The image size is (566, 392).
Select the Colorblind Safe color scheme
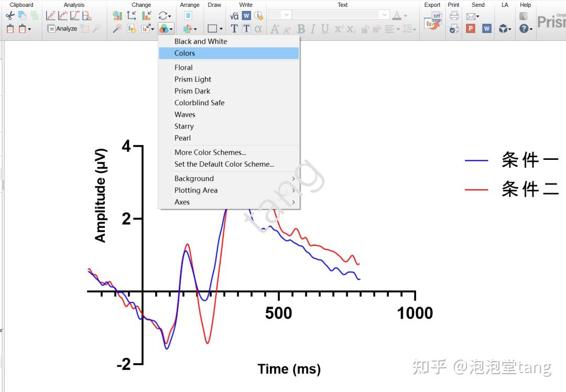pos(199,102)
